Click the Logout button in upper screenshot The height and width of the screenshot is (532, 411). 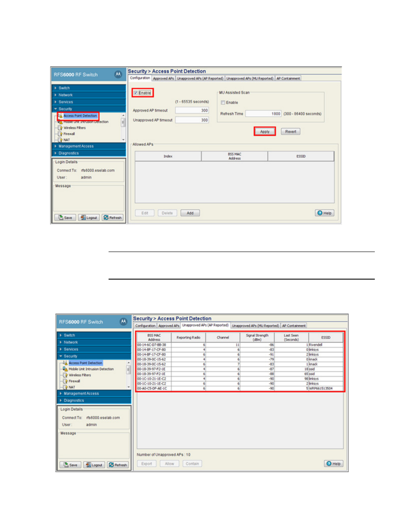(x=89, y=218)
